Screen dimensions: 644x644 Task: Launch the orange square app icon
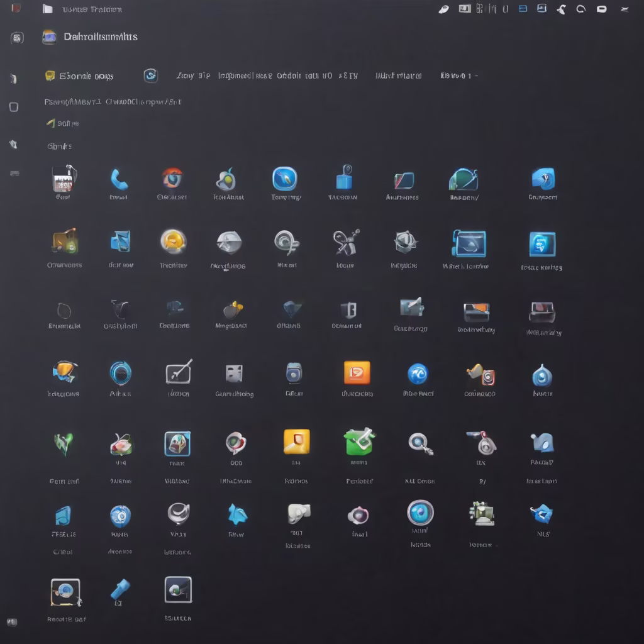[x=357, y=372]
